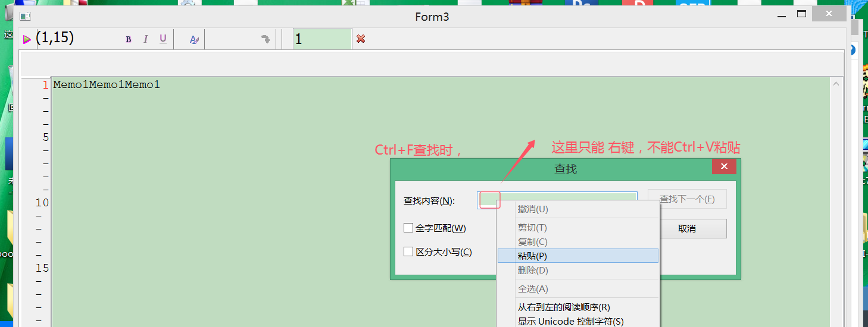Click line number 5 in gutter

coord(45,137)
